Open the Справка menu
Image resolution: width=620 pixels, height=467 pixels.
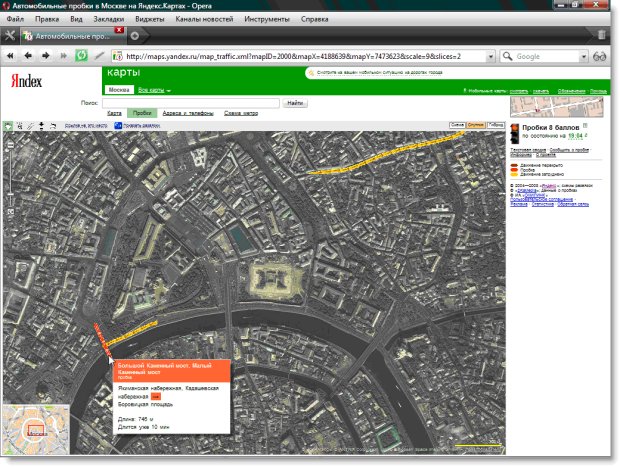[314, 19]
